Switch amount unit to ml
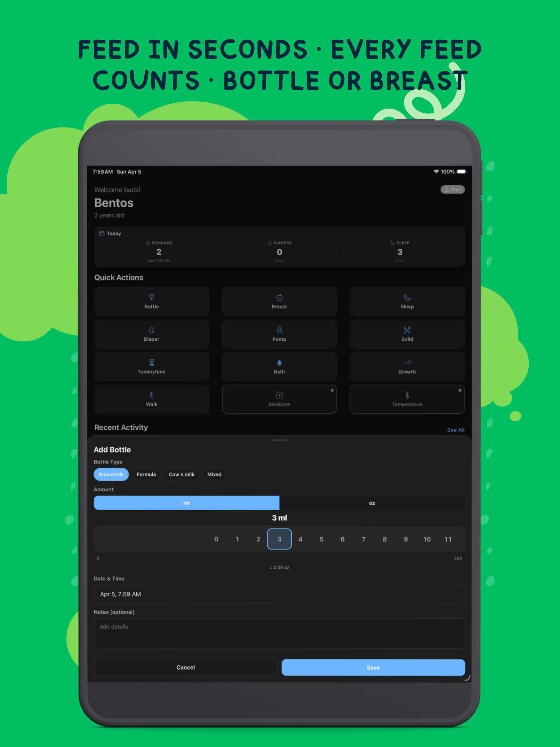The height and width of the screenshot is (747, 560). (x=186, y=503)
